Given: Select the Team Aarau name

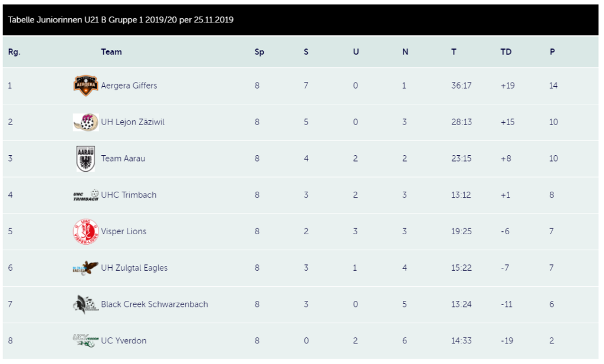Looking at the screenshot, I should tap(123, 159).
